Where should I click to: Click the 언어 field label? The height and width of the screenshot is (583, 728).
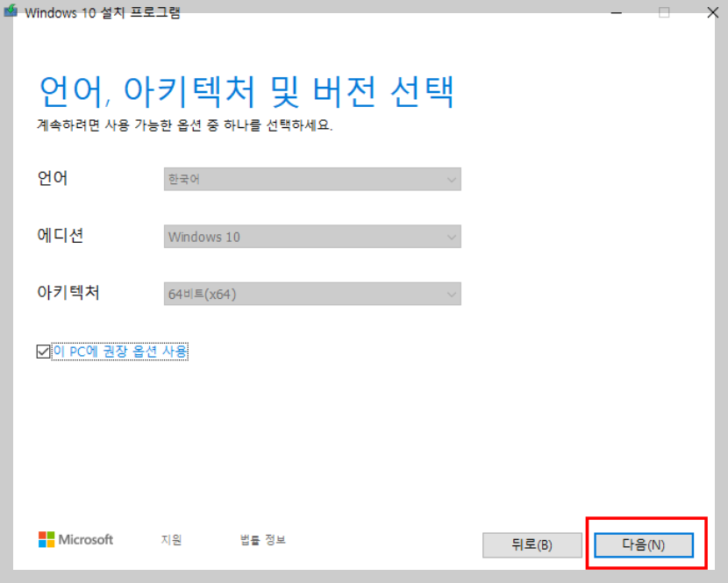(53, 178)
